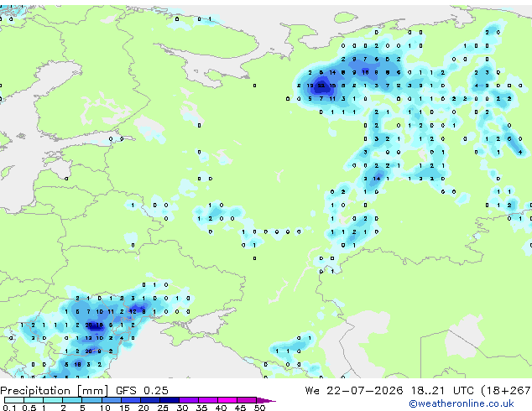Click the date '22-07-2026' text
Image resolution: width=532 pixels, height=411 pixels.
click(x=365, y=391)
